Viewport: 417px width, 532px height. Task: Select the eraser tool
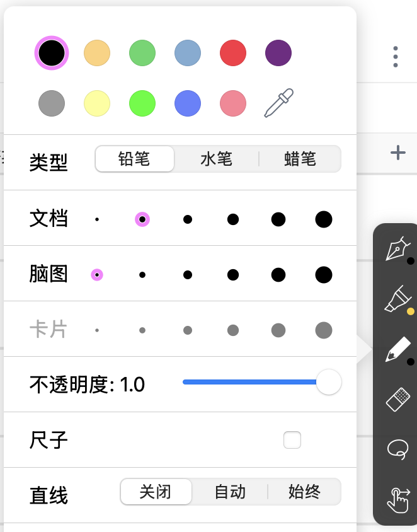coord(398,399)
